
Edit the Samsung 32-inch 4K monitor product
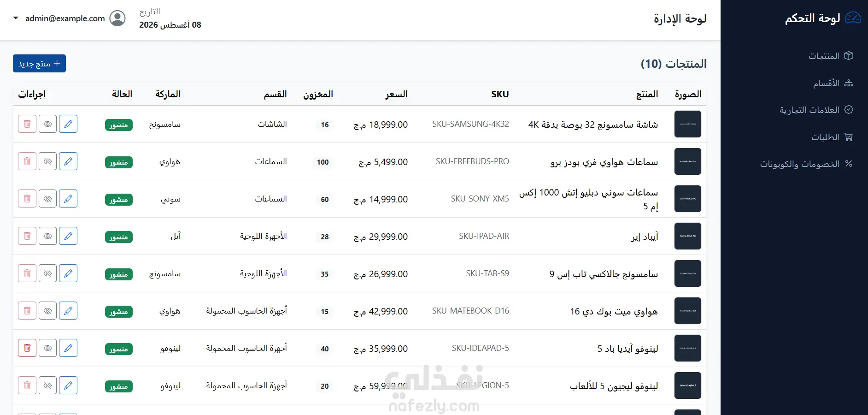tap(68, 124)
